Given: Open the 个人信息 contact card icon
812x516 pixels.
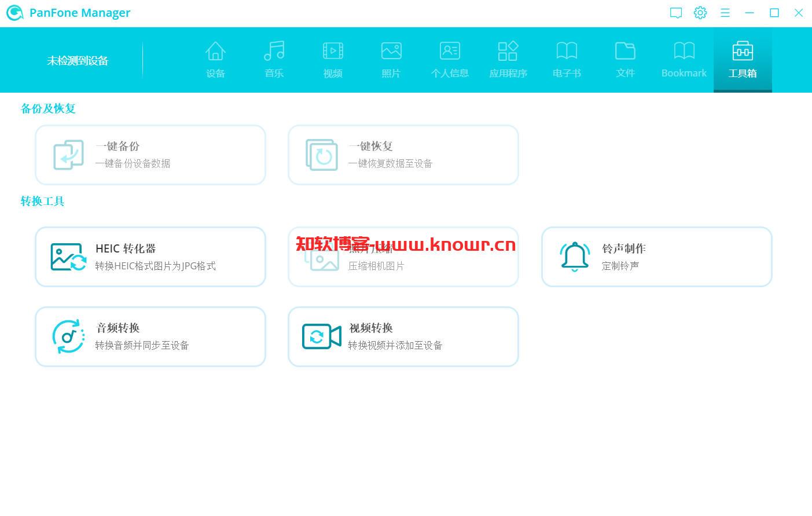Looking at the screenshot, I should click(450, 51).
